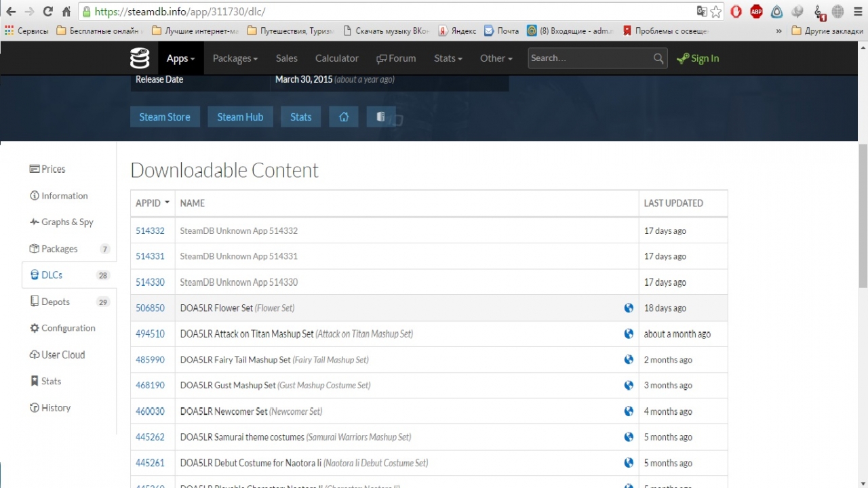868x488 pixels.
Task: Bookmark this page with the star icon
Action: pyautogui.click(x=716, y=12)
